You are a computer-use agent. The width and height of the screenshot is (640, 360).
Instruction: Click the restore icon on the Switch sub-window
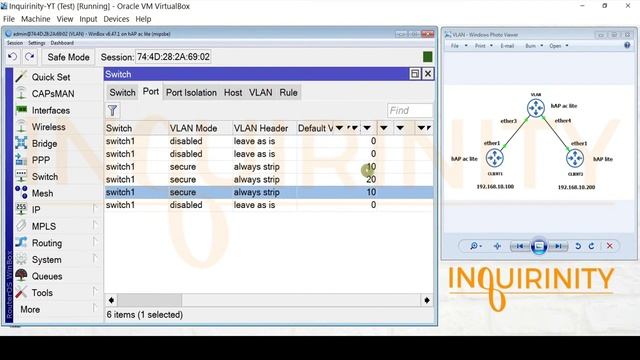pos(415,74)
